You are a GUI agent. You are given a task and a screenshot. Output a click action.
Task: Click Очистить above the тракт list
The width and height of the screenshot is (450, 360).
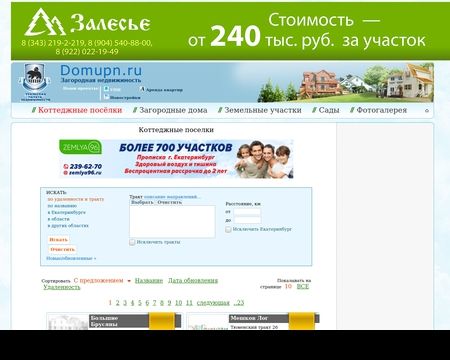tap(170, 202)
